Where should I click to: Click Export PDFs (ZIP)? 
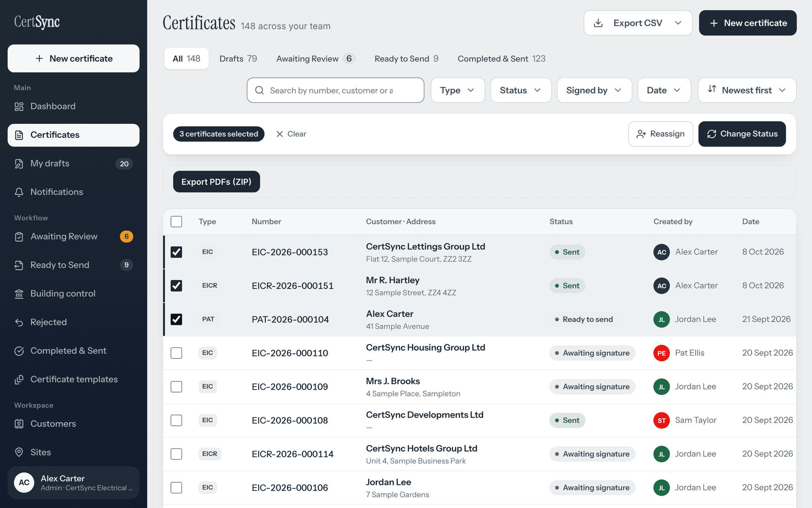[x=216, y=182]
